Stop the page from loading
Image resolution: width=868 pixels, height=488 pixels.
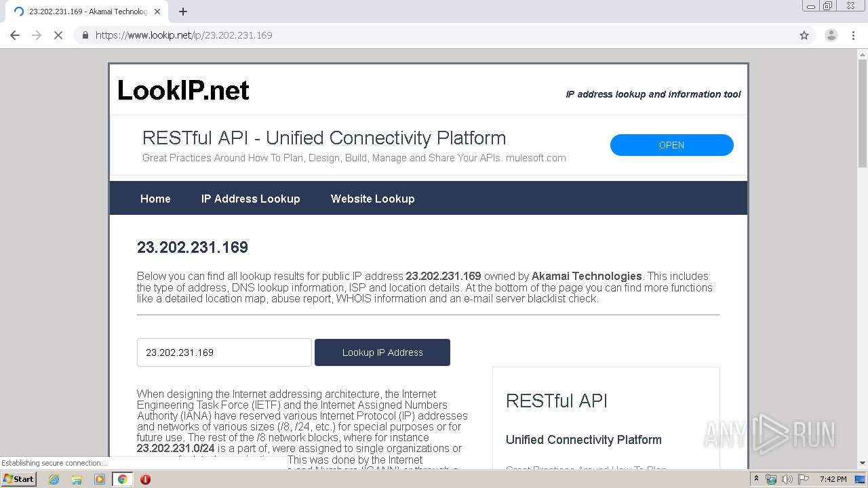pos(58,35)
